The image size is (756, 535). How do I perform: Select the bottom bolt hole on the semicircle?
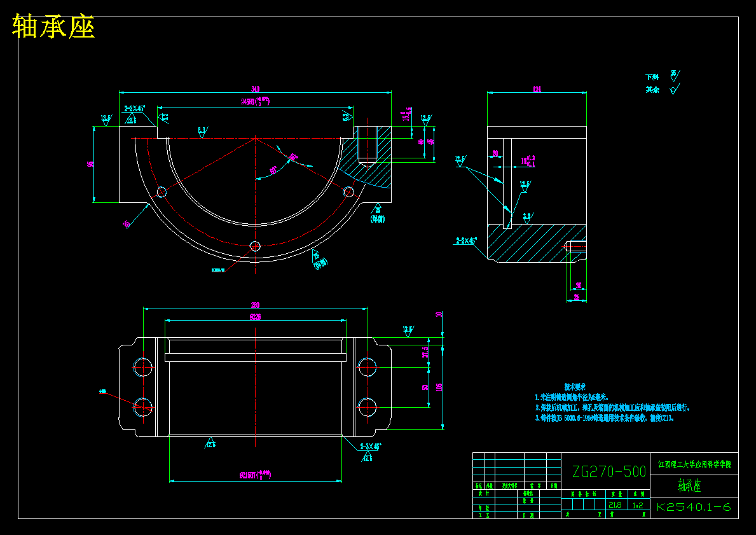pyautogui.click(x=255, y=247)
